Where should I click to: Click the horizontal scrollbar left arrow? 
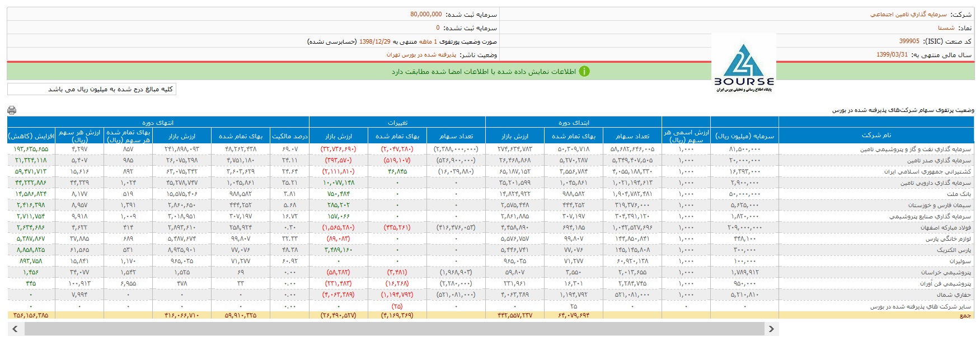click(15, 329)
